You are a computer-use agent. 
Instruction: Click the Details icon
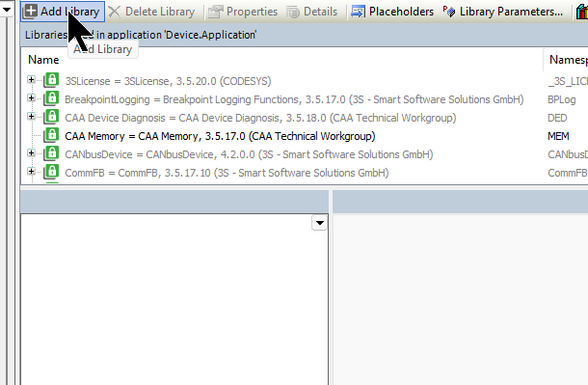click(292, 13)
